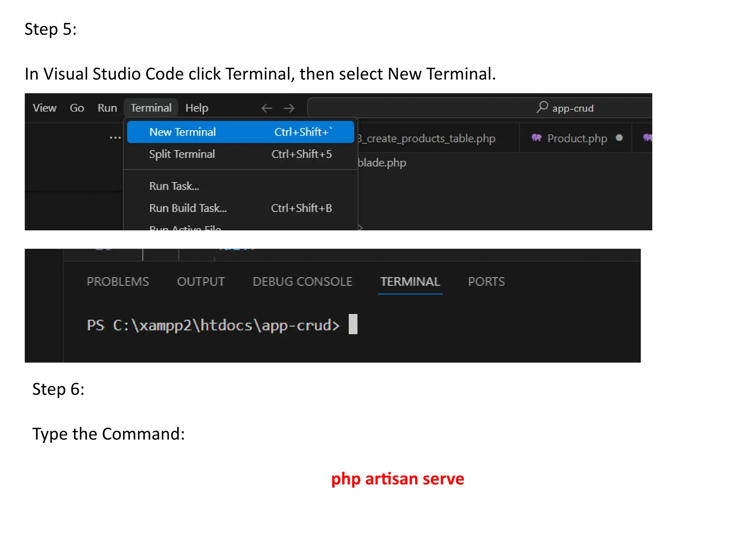Image resolution: width=747 pixels, height=560 pixels.
Task: Select New Terminal menu entry
Action: pyautogui.click(x=241, y=132)
